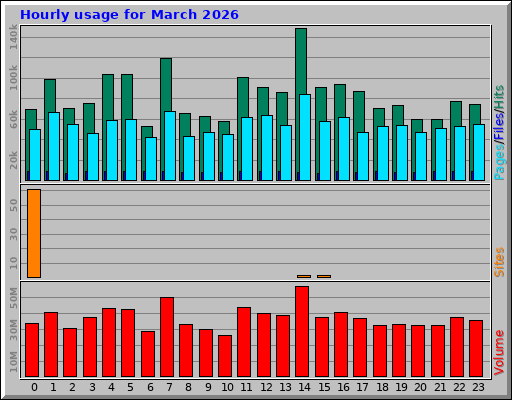Click the cyan Files bar at hour 14

305,138
